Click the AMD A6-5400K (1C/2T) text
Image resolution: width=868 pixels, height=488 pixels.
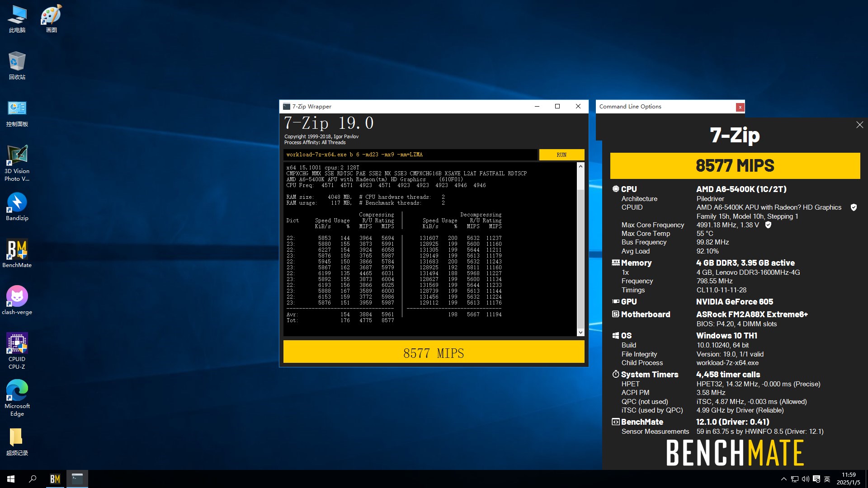tap(741, 189)
